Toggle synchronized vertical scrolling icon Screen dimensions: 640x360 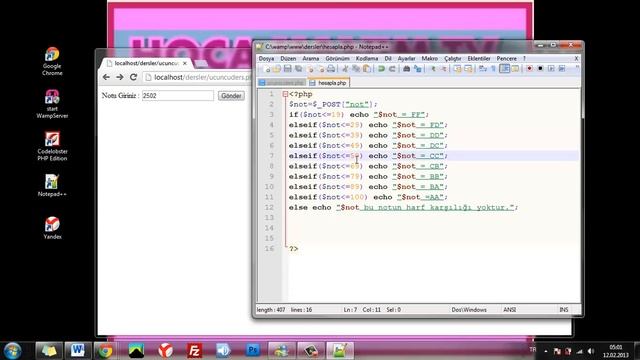[457, 69]
